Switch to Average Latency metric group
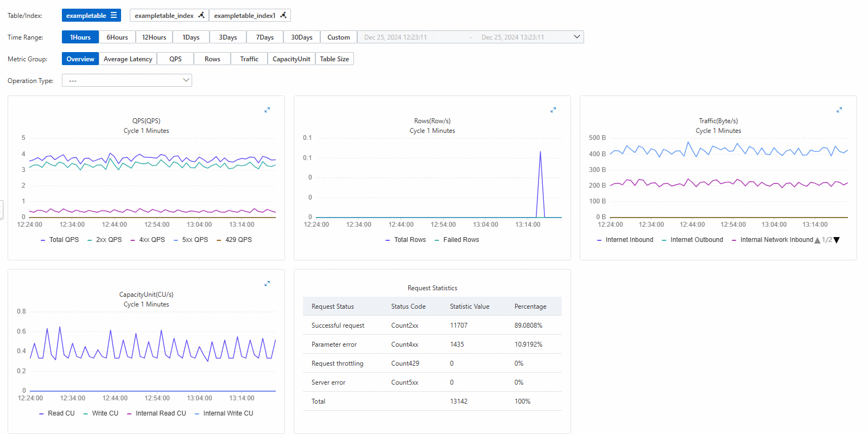Screen dimensions: 868x434 pos(128,59)
